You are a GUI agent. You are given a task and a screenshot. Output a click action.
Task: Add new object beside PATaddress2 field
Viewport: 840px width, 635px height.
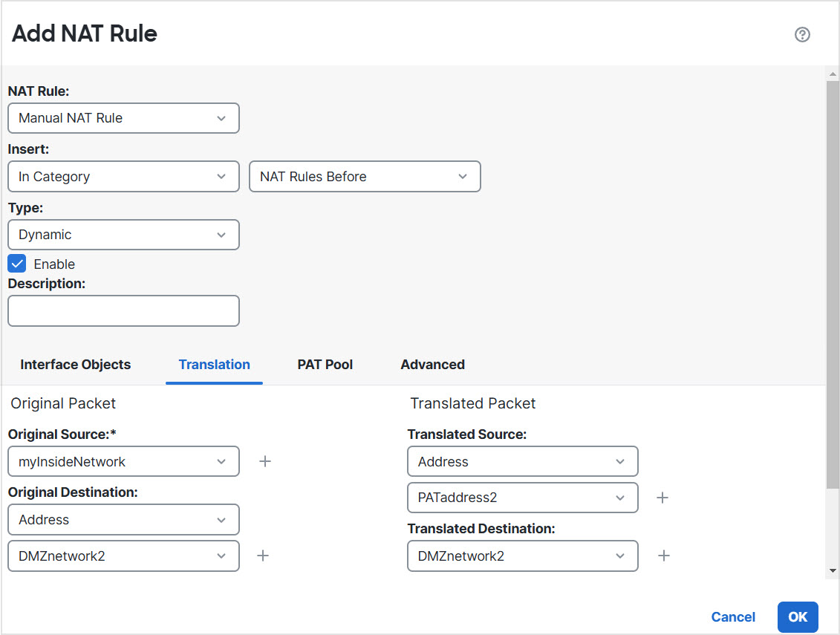(663, 498)
